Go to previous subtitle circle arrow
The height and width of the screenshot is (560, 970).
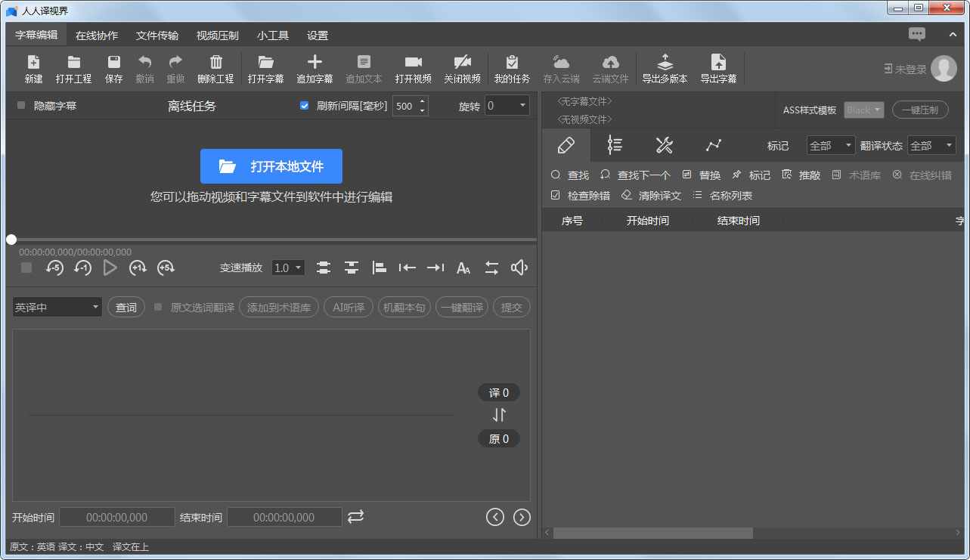(x=495, y=517)
